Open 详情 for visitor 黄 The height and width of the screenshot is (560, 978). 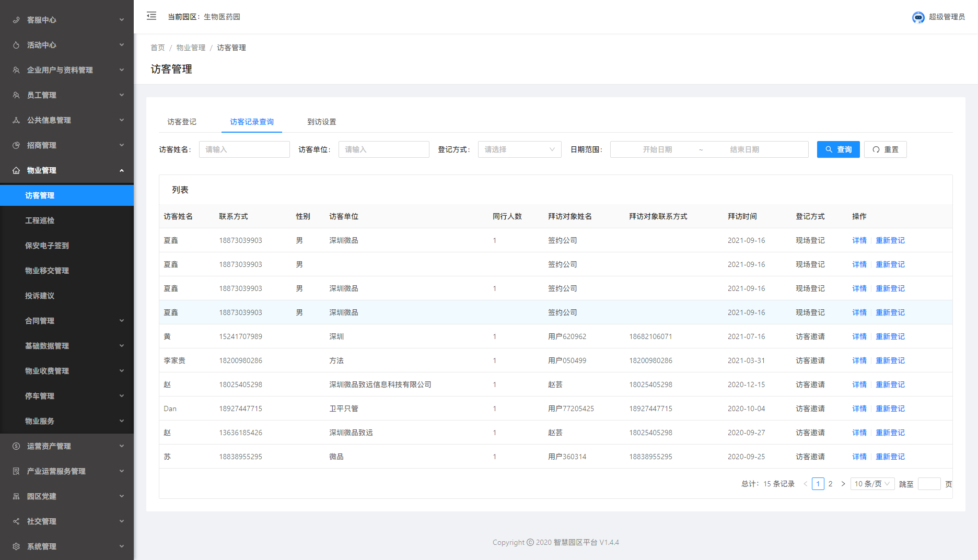coord(859,336)
